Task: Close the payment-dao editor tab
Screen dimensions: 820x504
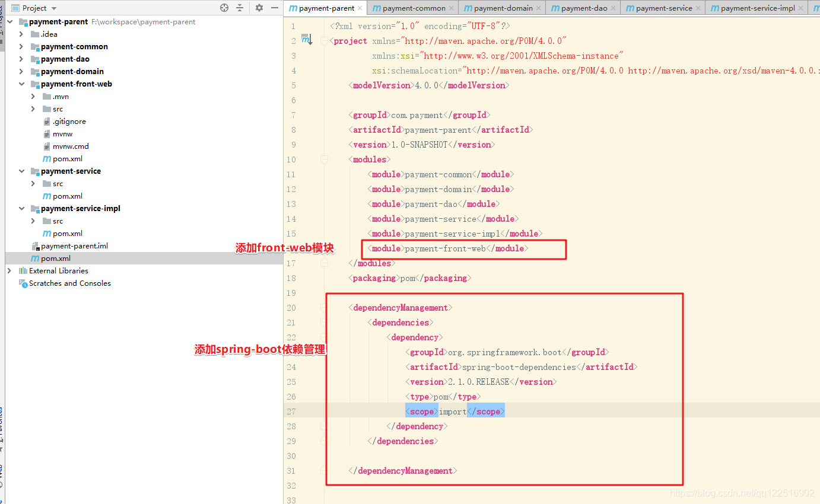Action: point(614,8)
